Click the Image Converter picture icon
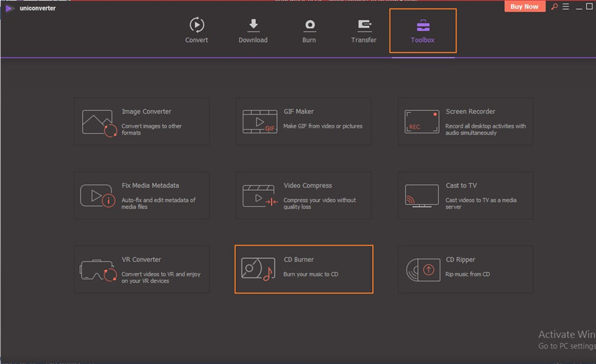The width and height of the screenshot is (596, 364). 99,123
